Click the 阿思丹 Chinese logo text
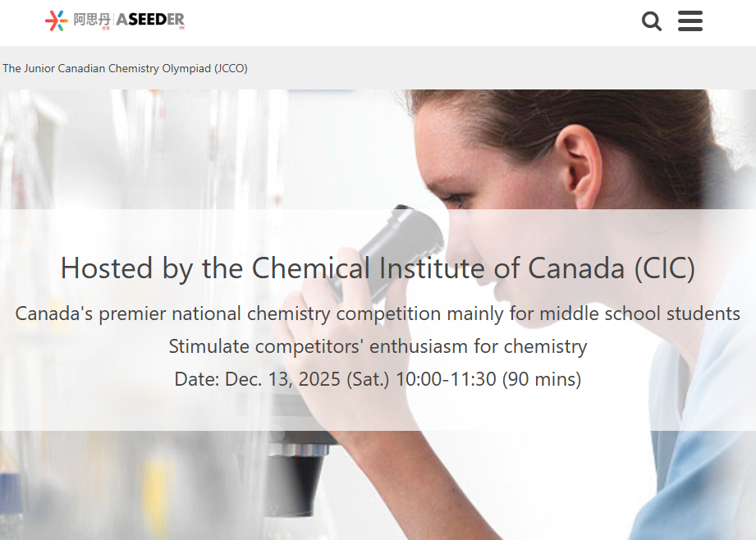Image resolution: width=756 pixels, height=540 pixels. coord(92,20)
